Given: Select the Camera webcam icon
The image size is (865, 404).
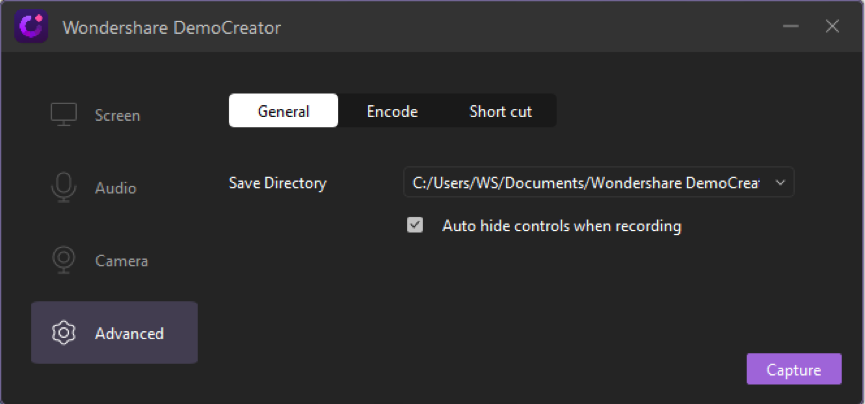Looking at the screenshot, I should tap(63, 260).
